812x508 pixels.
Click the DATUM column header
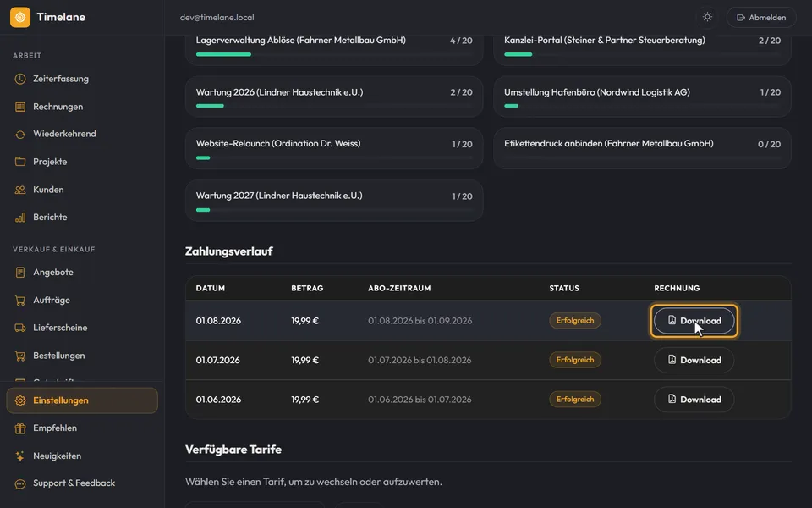coord(211,288)
